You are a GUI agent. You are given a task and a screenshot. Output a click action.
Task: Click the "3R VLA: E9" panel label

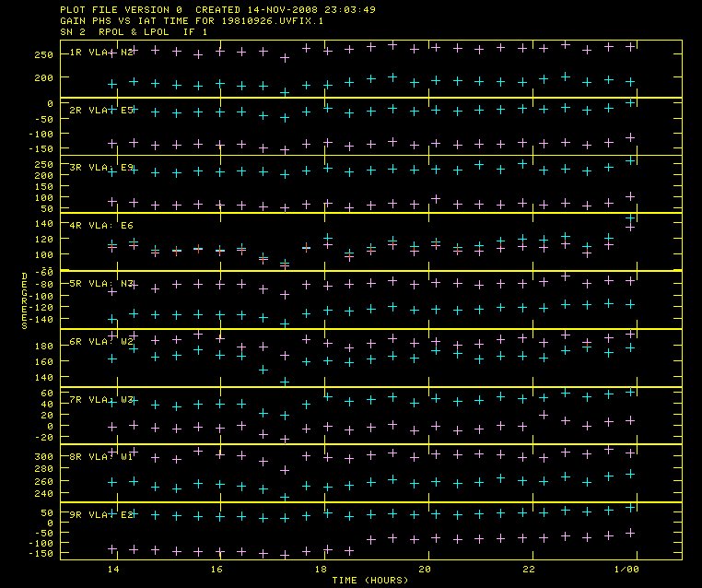tap(103, 168)
